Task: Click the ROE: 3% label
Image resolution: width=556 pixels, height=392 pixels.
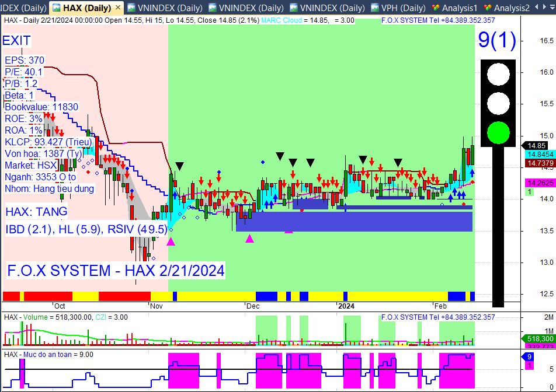Action: click(x=23, y=118)
